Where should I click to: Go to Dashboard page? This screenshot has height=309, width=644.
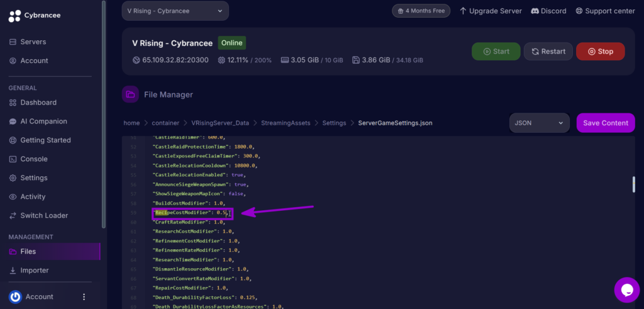click(38, 103)
